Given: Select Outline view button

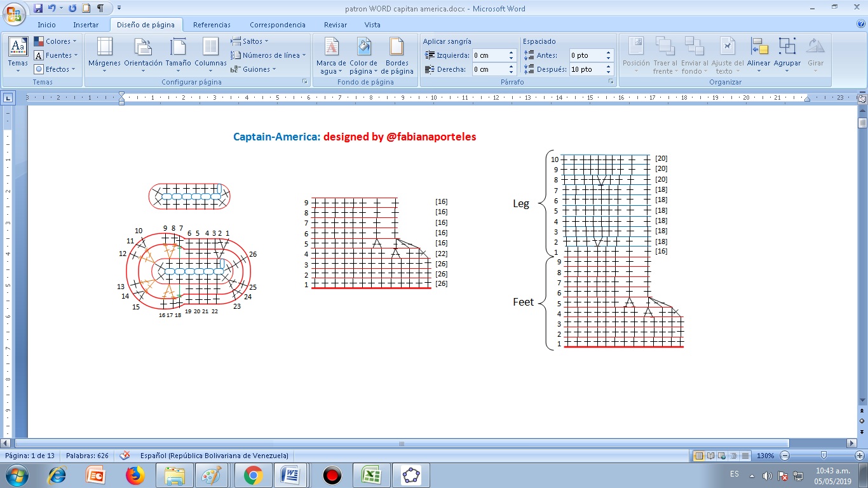Looking at the screenshot, I should pos(734,456).
